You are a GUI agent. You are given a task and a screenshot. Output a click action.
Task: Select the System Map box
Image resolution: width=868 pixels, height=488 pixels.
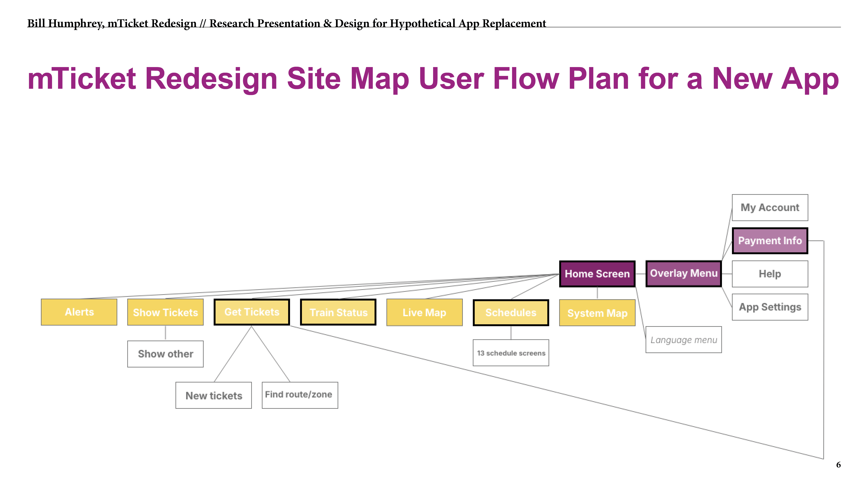597,313
